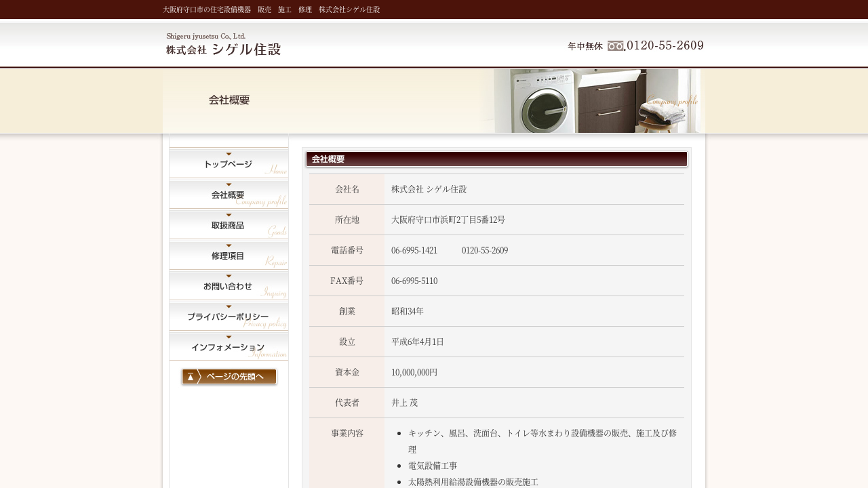Open the プライバシーポリシー page

click(x=229, y=317)
